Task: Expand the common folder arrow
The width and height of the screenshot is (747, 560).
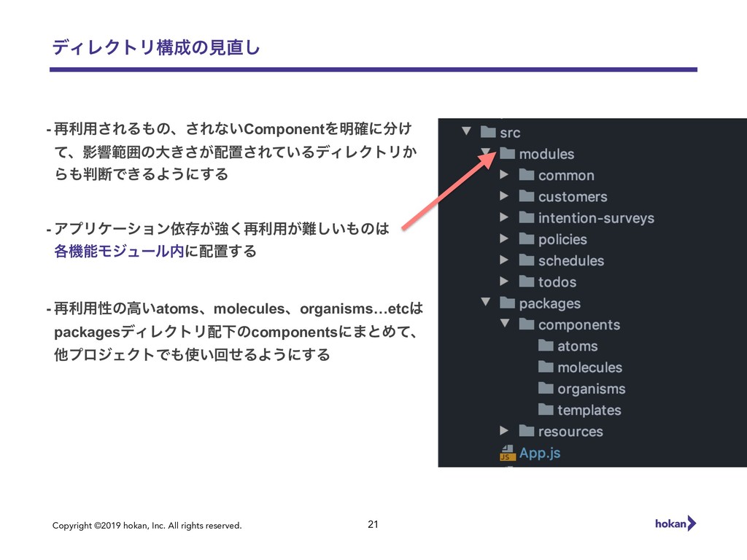Action: [x=504, y=174]
